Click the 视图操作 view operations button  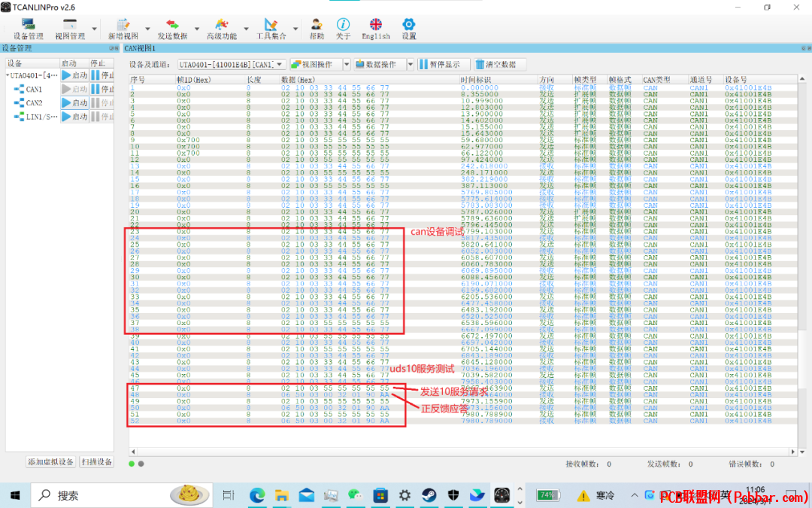pyautogui.click(x=316, y=64)
